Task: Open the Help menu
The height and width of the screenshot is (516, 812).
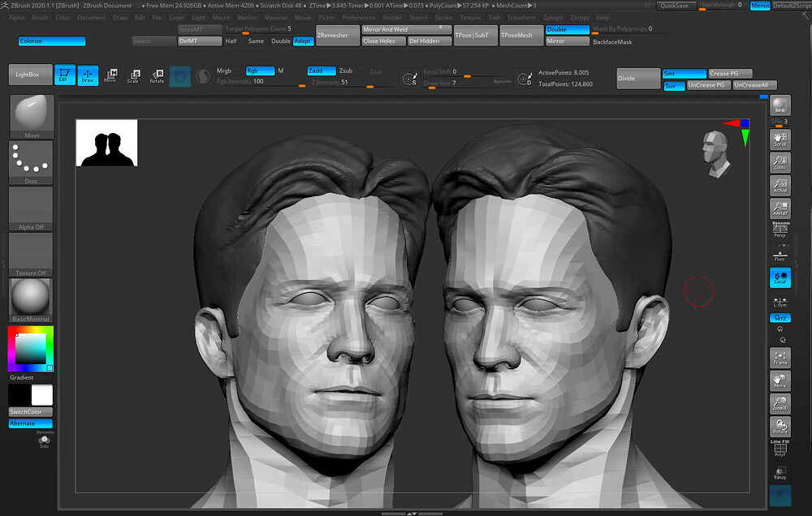Action: pyautogui.click(x=603, y=18)
